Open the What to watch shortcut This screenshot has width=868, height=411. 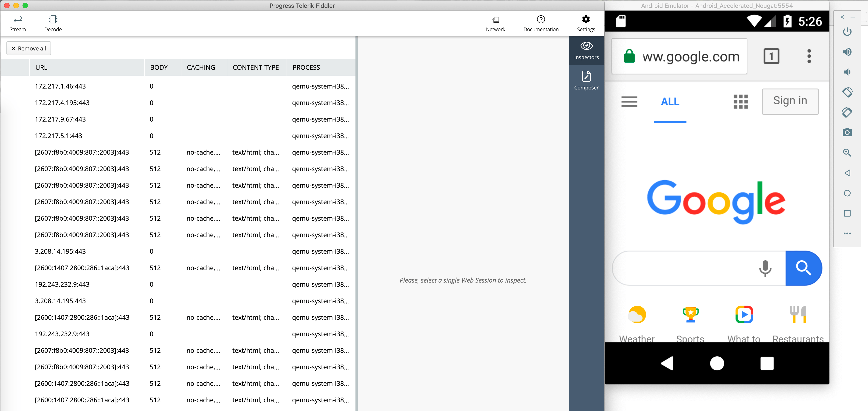[744, 324]
